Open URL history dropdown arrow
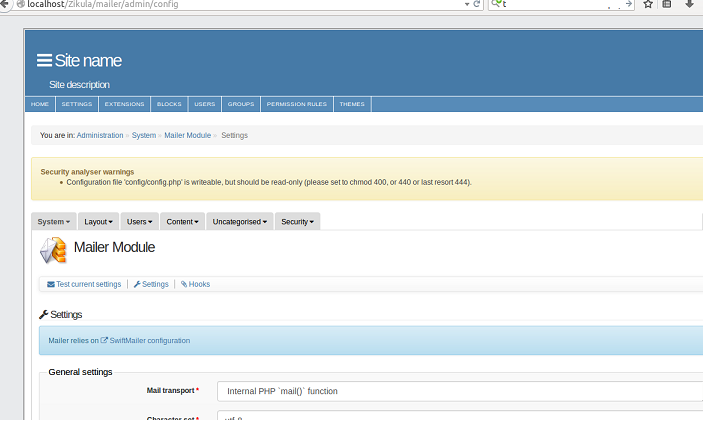The width and height of the screenshot is (703, 437). coord(467,4)
